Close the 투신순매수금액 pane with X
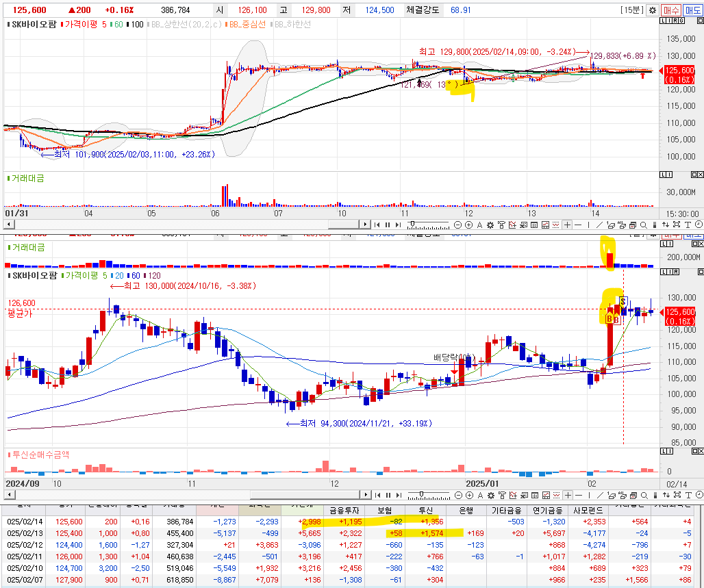Viewport: 704px width, 588px height. coord(701,450)
